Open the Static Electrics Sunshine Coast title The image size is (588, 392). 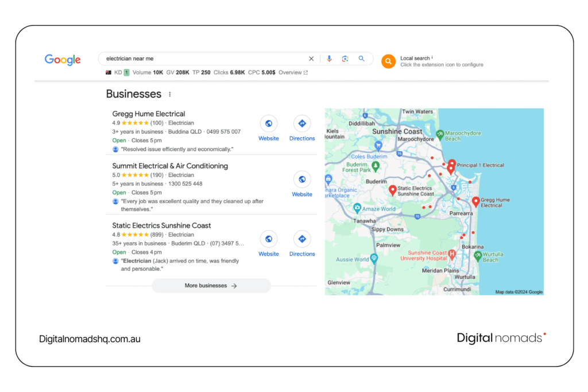click(x=161, y=225)
